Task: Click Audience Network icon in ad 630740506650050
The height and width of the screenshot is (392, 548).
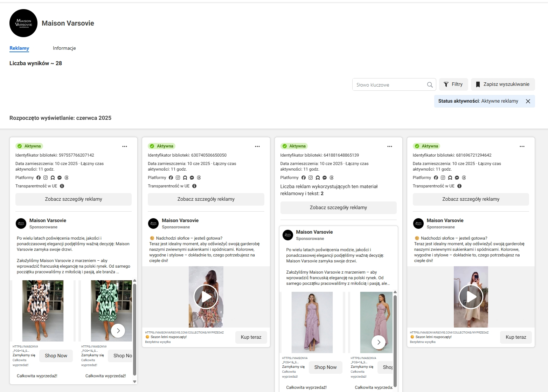Action: point(185,178)
